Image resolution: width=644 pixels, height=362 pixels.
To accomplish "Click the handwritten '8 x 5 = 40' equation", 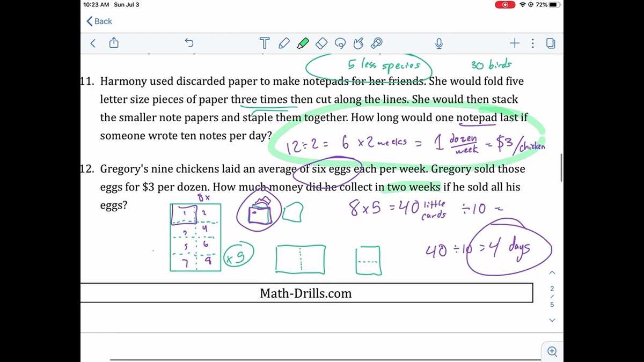I will coord(384,208).
